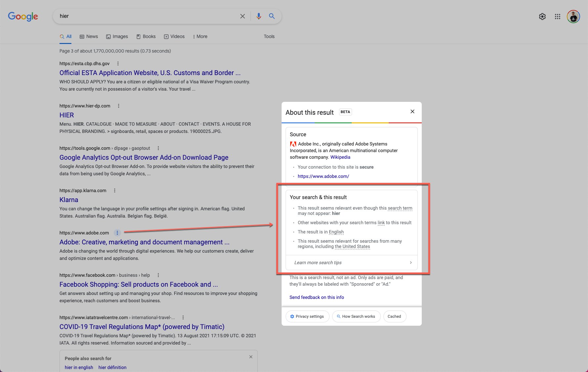588x372 pixels.
Task: Open COVID-19 Travel Regulations Map result
Action: pos(142,327)
